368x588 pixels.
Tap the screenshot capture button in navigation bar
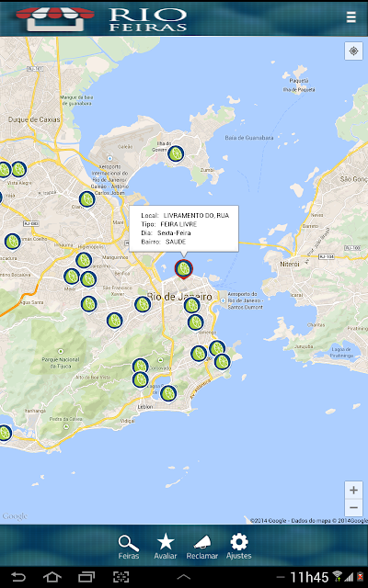click(x=121, y=577)
